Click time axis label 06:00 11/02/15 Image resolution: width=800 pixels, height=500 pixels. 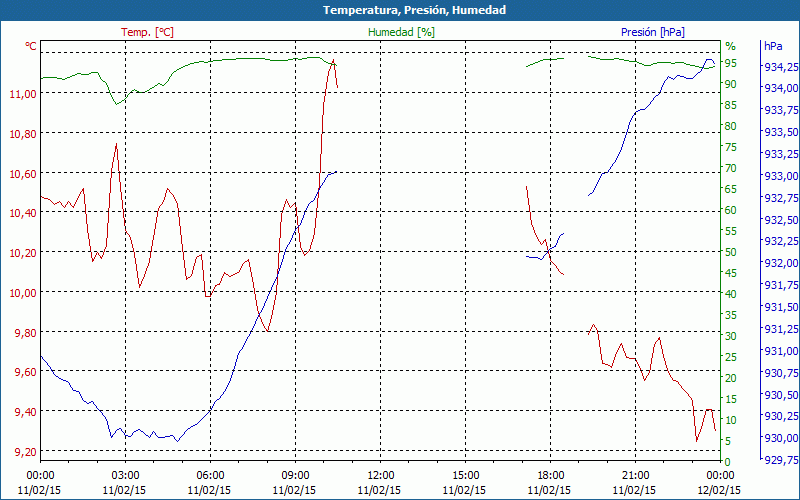(x=210, y=483)
